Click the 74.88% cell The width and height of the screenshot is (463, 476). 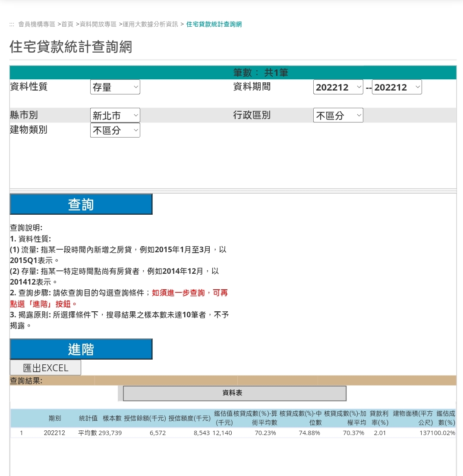309,433
